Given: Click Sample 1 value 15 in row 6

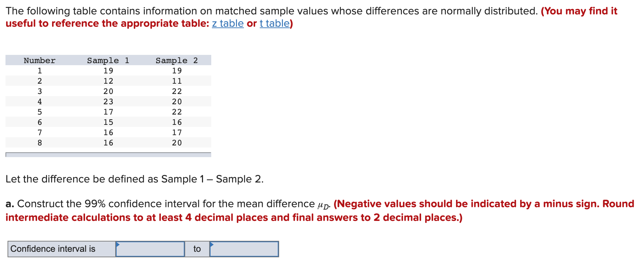Looking at the screenshot, I should (108, 122).
